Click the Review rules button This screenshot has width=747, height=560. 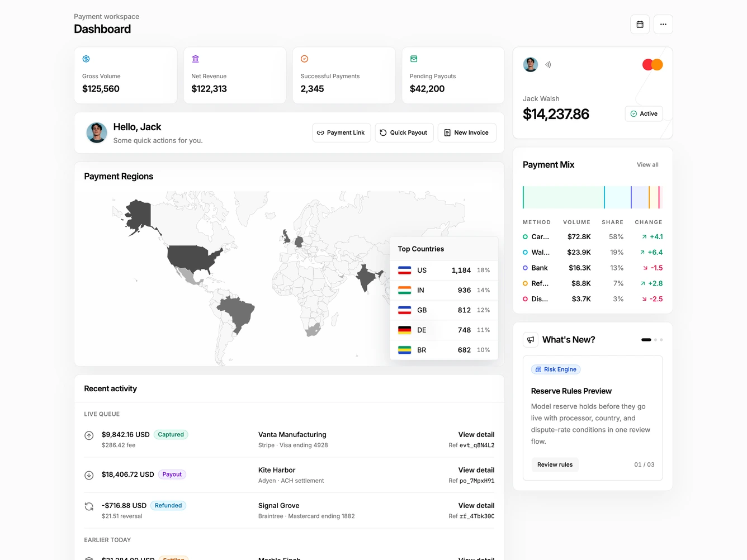coord(555,465)
